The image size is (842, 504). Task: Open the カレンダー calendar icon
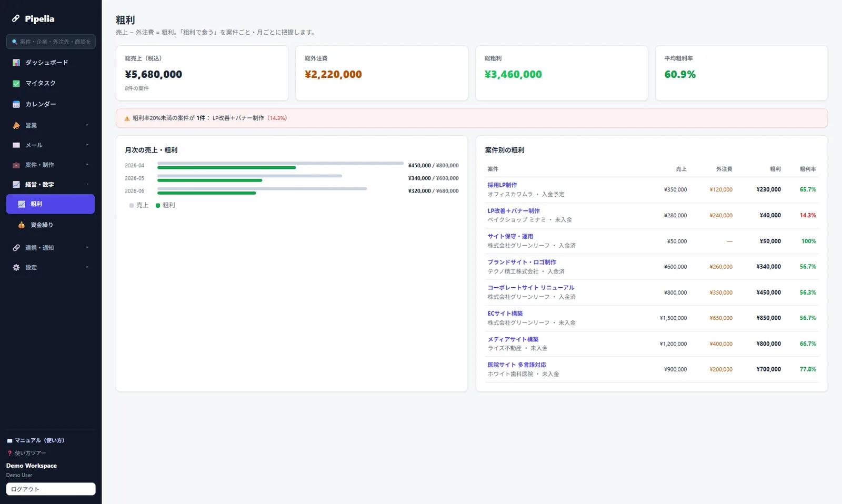tap(16, 104)
